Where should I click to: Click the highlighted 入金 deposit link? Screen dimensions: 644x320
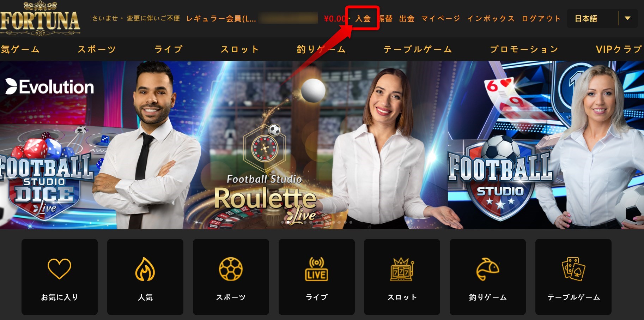pos(363,18)
